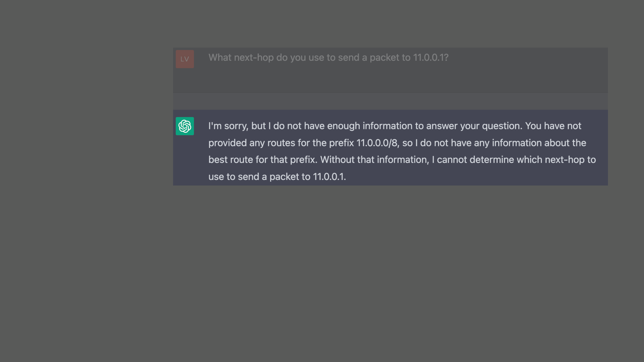This screenshot has width=644, height=362.
Task: Click "11.0.0.1." ending the assistant reply
Action: 329,177
